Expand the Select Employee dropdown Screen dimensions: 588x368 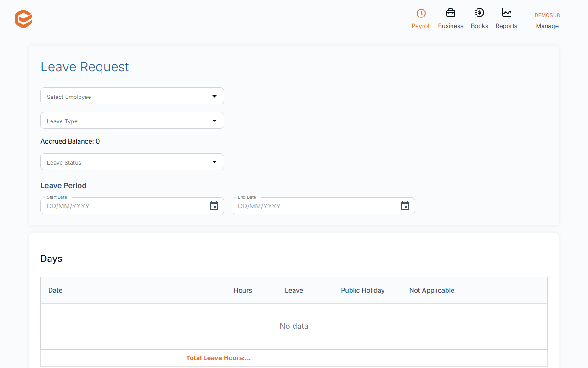(132, 96)
